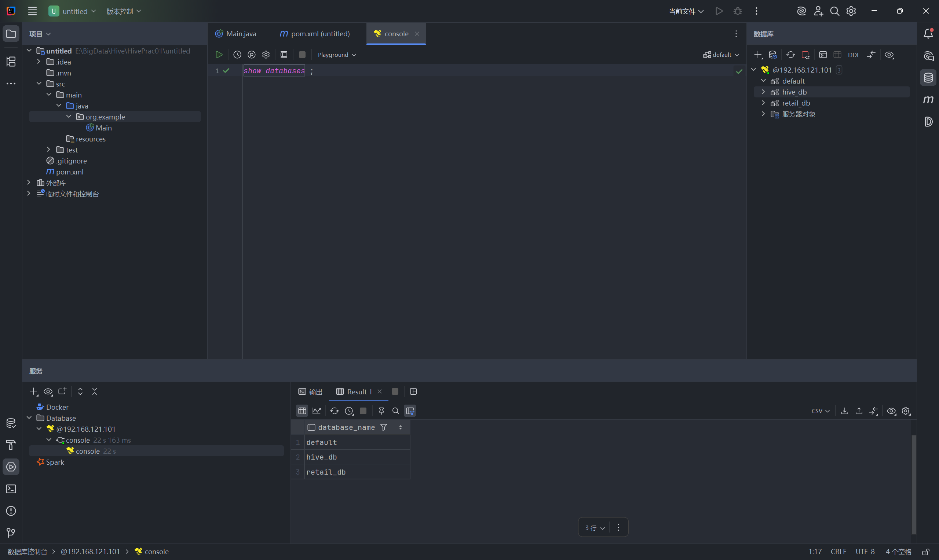Viewport: 939px width, 560px height.
Task: Open the CSV format dropdown
Action: click(x=820, y=411)
